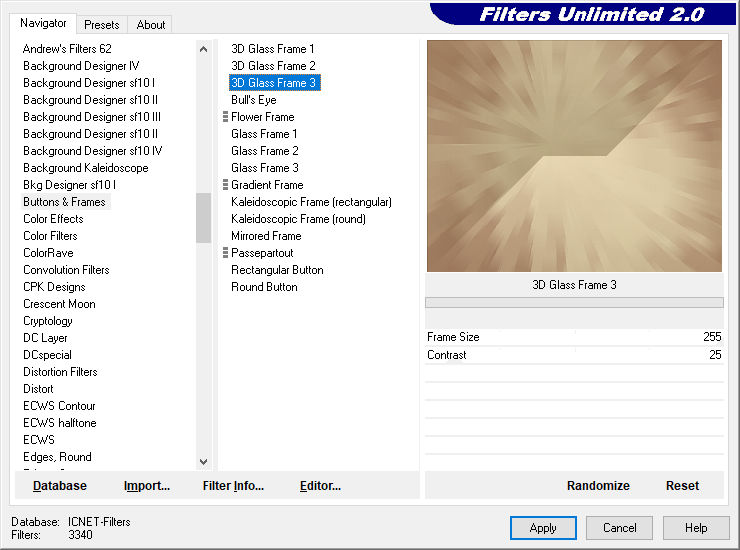Select Bkg Designer sf10 I
Image resolution: width=740 pixels, height=550 pixels.
69,185
